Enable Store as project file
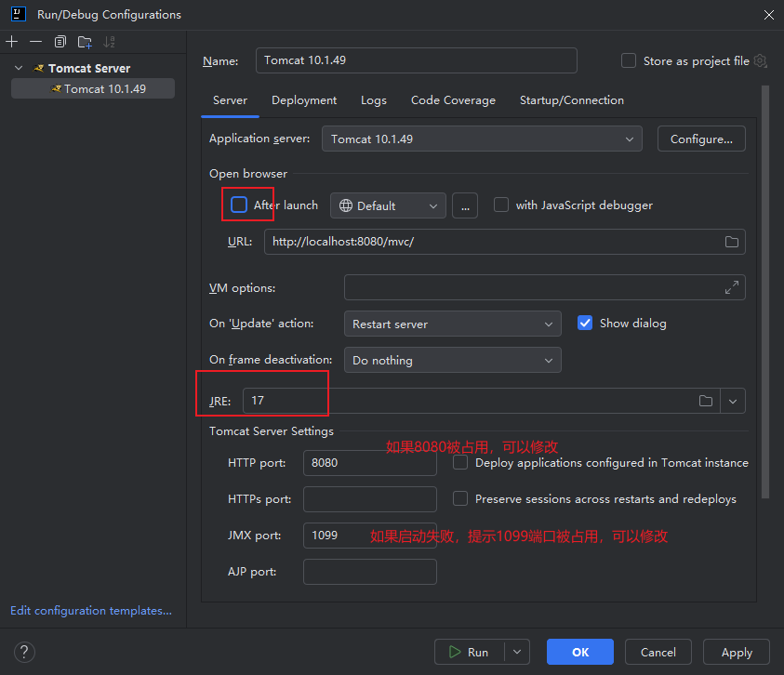 tap(629, 60)
